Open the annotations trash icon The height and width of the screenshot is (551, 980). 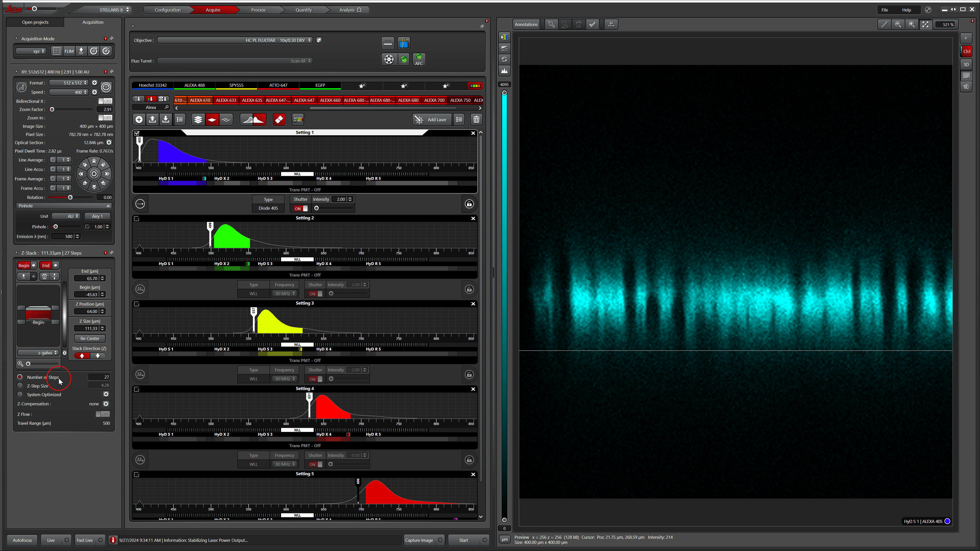[x=579, y=24]
